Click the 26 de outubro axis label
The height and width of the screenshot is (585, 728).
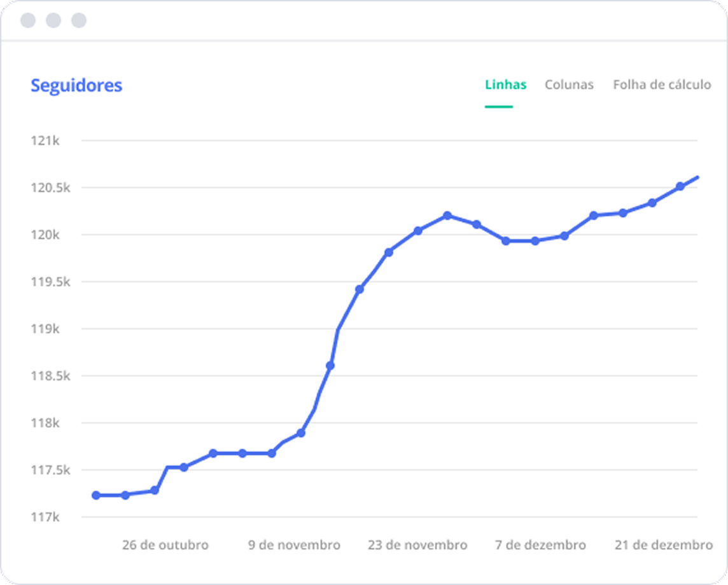(x=166, y=545)
